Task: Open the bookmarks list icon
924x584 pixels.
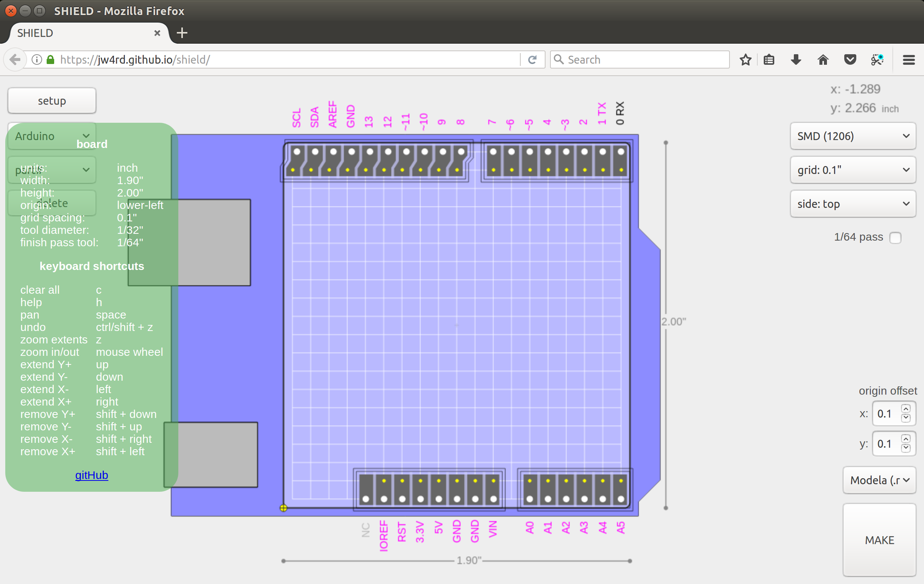Action: pyautogui.click(x=769, y=59)
